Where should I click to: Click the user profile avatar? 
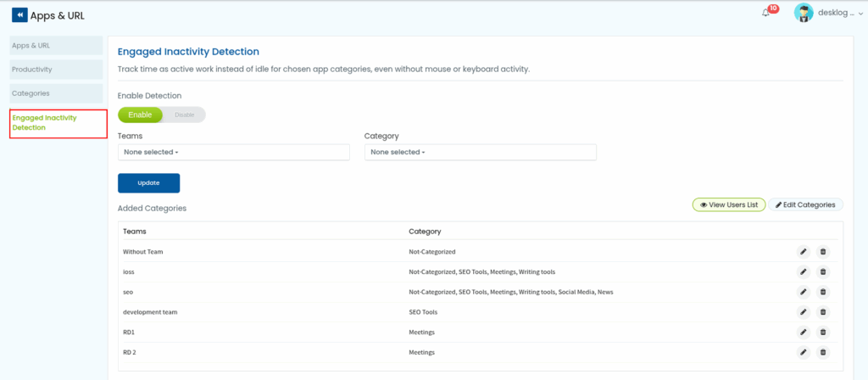804,14
